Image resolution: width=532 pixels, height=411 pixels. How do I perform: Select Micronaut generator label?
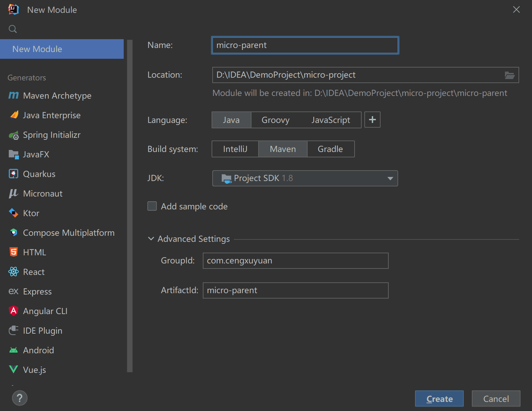point(43,194)
